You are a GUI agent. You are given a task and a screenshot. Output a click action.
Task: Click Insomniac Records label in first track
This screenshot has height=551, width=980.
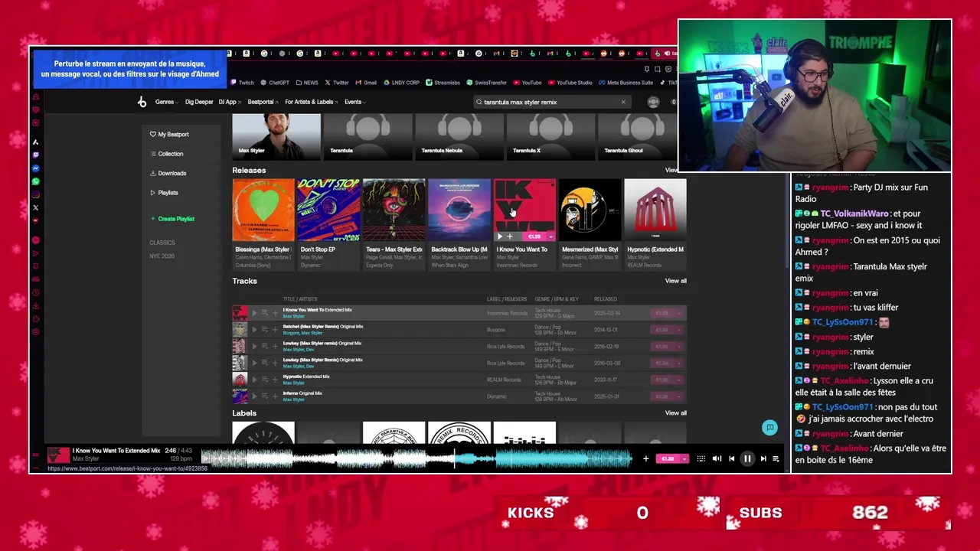[x=507, y=313]
